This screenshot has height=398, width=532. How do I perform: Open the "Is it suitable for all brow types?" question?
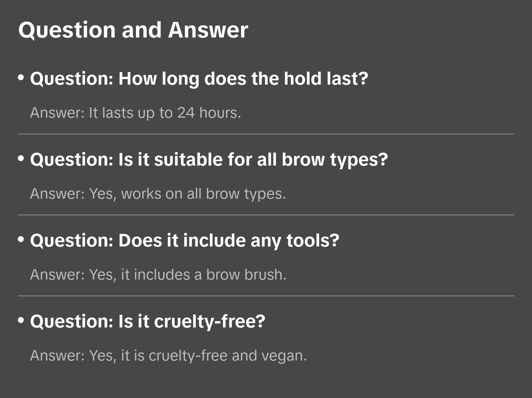209,160
